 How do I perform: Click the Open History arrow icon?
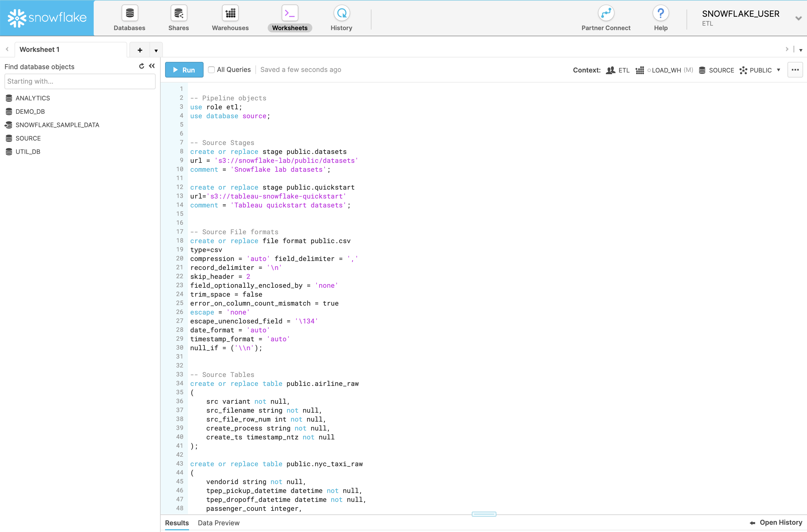coord(752,523)
